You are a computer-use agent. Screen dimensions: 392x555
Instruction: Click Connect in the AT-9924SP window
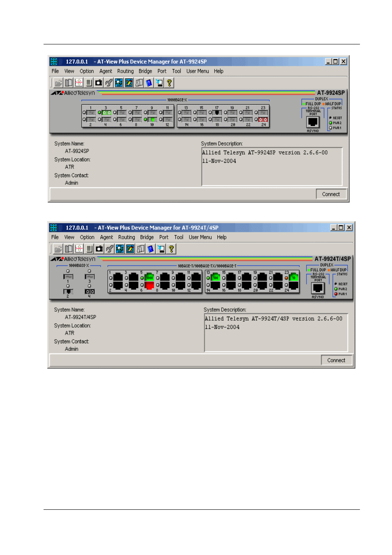click(331, 194)
